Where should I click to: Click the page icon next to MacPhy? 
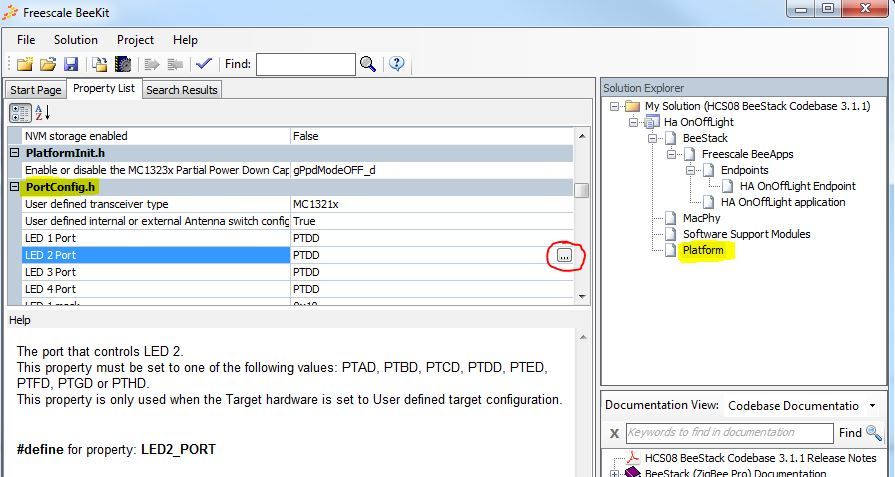670,218
